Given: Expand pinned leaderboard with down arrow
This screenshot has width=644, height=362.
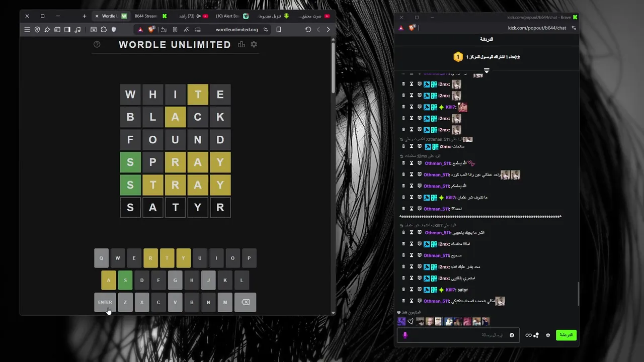Looking at the screenshot, I should [487, 71].
